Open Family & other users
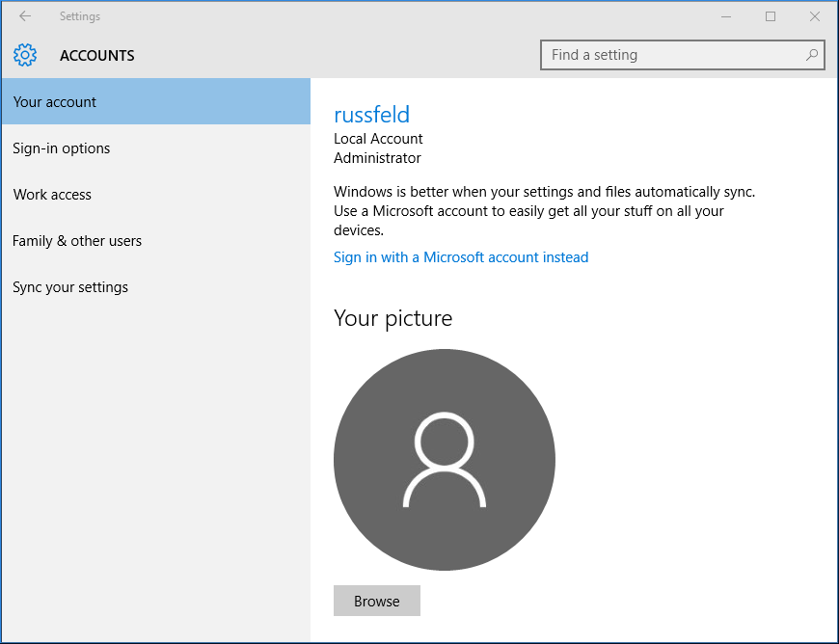 pyautogui.click(x=77, y=241)
